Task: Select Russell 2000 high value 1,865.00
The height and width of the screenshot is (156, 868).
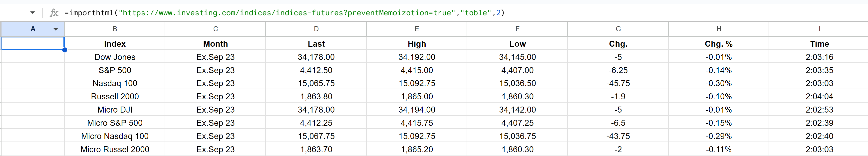Action: point(416,96)
